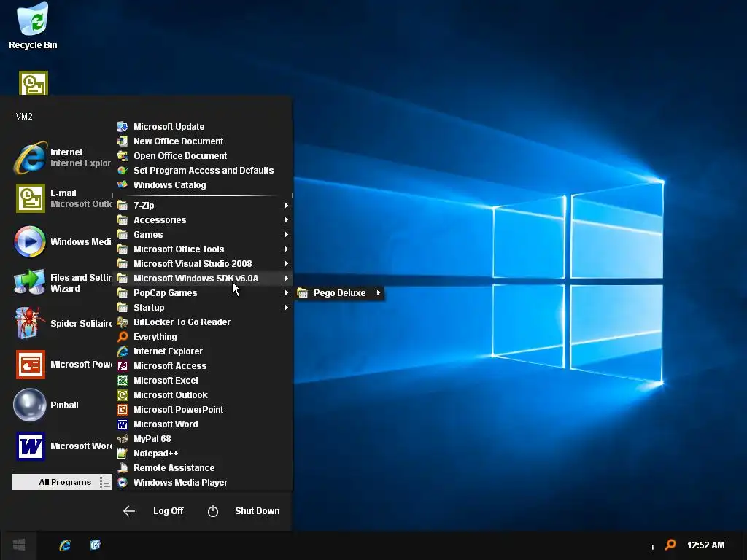
Task: Expand the PopCap Games submenu arrow
Action: (286, 293)
